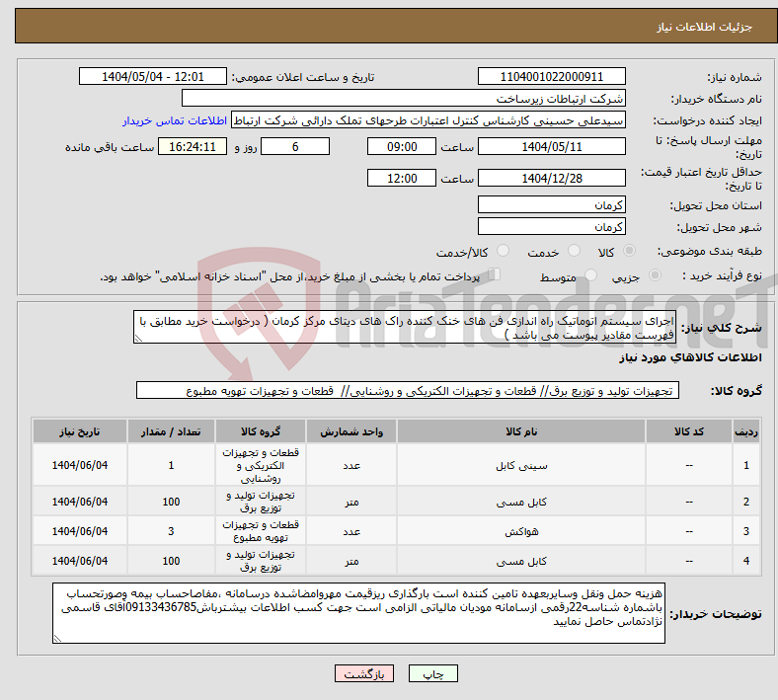778x700 pixels.
Task: Click the شهر محل تحویل field
Action: pyautogui.click(x=552, y=226)
